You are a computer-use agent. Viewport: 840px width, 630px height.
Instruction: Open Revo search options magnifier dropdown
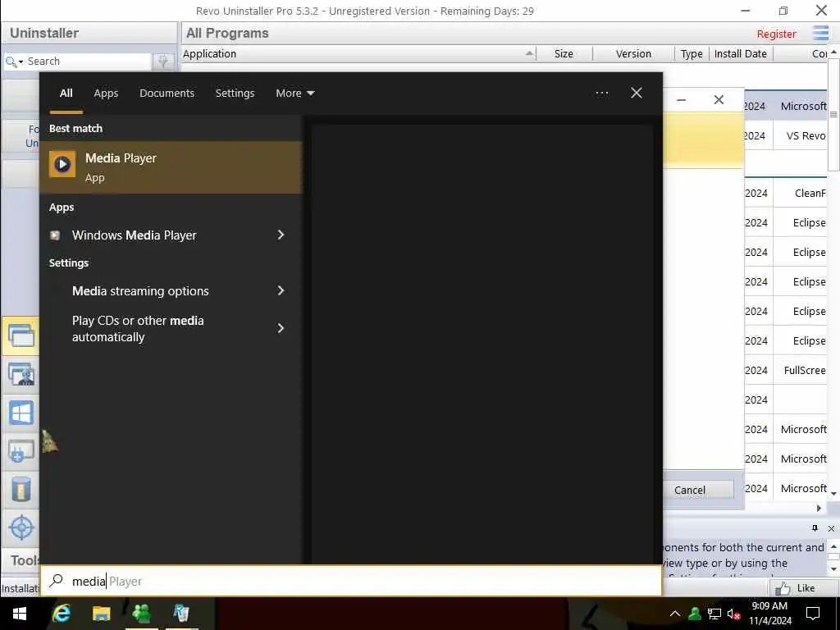click(14, 62)
